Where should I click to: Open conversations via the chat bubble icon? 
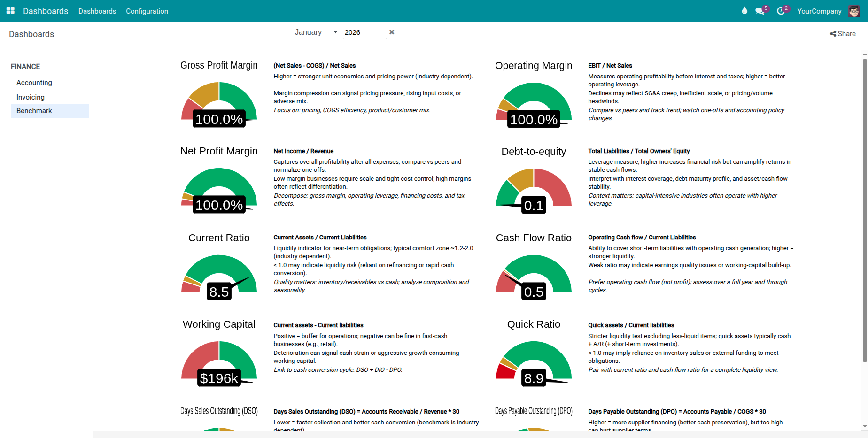tap(760, 11)
